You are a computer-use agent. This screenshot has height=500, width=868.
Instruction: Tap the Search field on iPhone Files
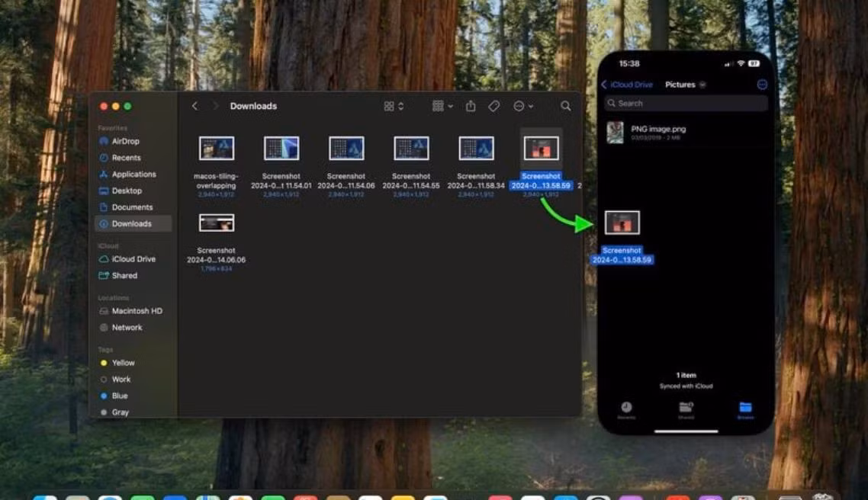pyautogui.click(x=686, y=104)
